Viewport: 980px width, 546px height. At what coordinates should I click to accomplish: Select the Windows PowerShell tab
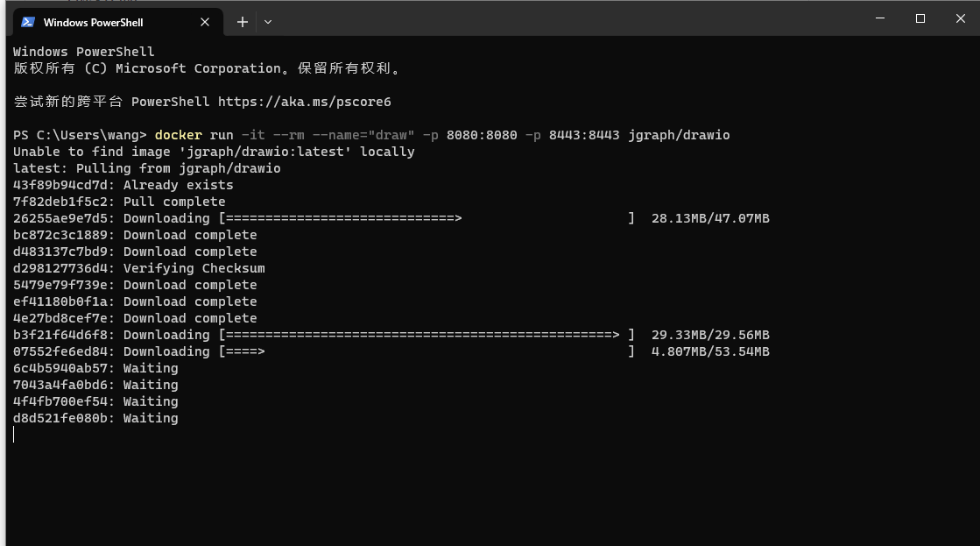click(x=118, y=22)
